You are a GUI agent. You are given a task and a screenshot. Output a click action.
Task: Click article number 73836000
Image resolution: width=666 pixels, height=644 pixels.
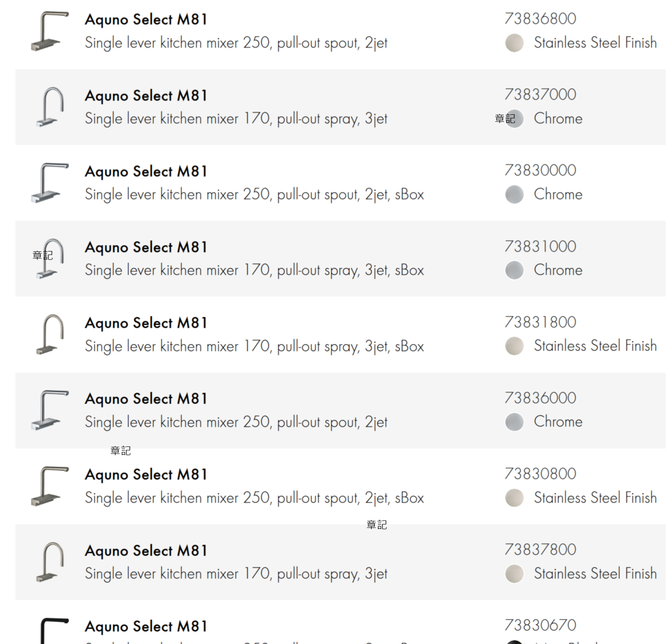coord(540,398)
